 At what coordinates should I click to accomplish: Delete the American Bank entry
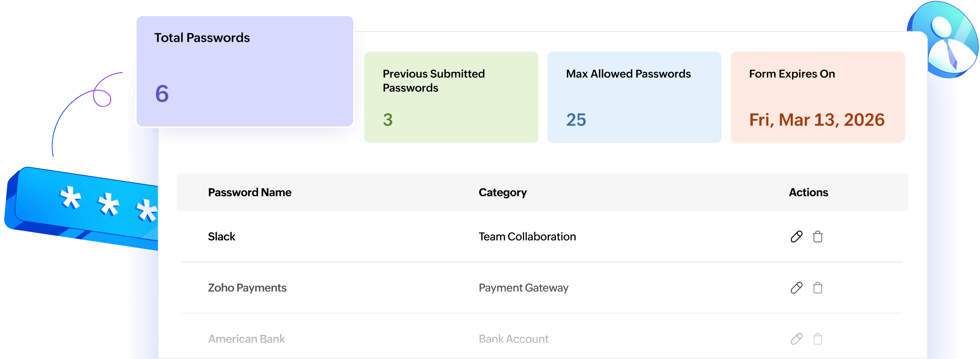coord(818,339)
